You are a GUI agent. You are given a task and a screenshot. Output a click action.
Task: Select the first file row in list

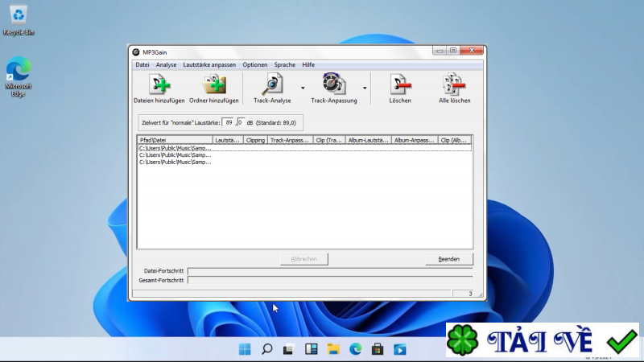175,148
